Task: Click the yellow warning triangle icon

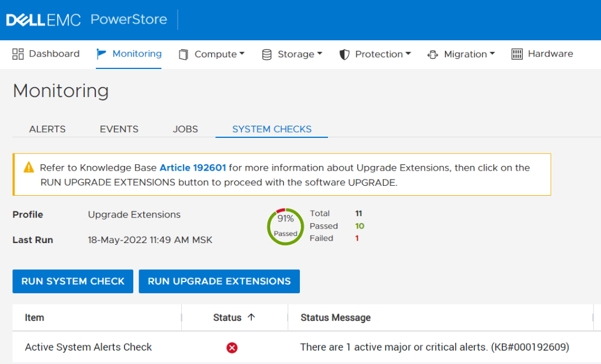Action: 29,168
